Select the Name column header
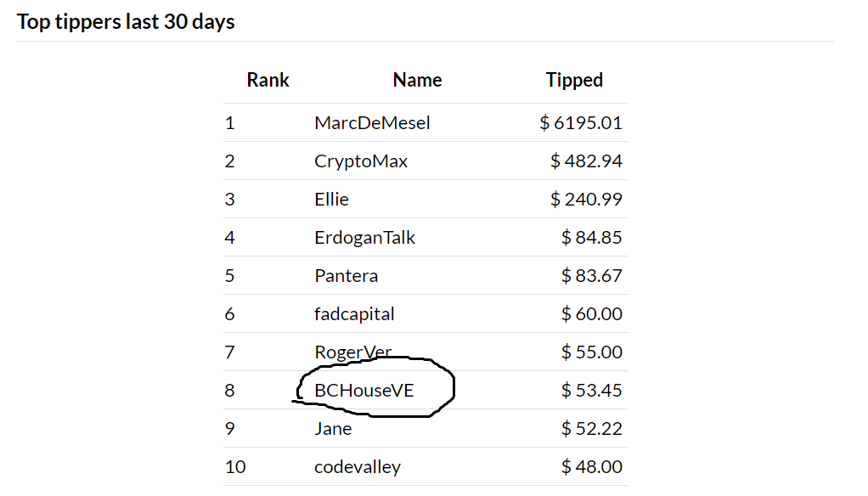 click(417, 80)
